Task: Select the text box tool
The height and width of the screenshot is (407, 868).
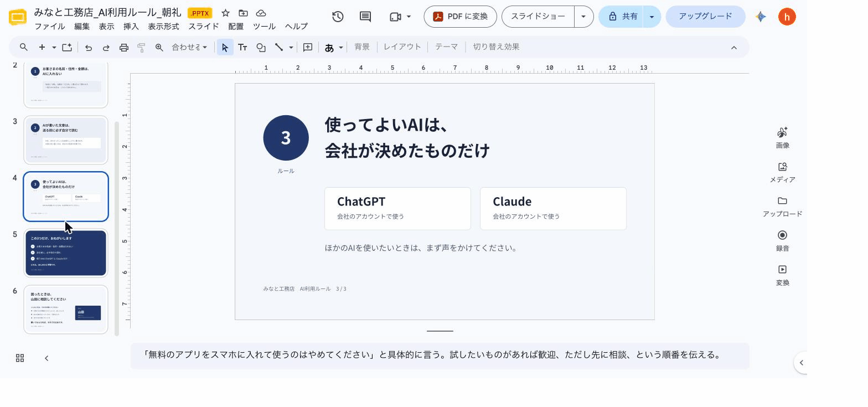Action: [242, 48]
